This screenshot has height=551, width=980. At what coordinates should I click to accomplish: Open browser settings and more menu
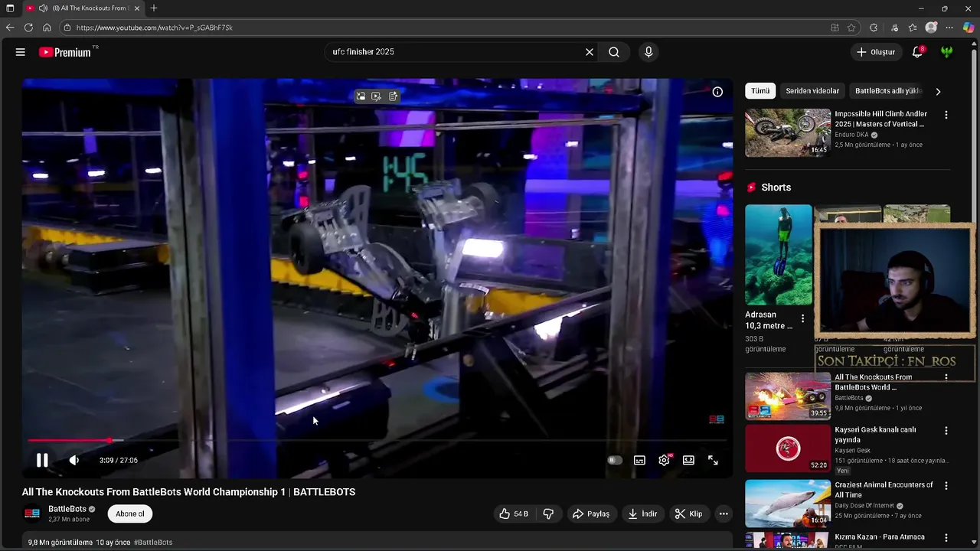point(949,28)
